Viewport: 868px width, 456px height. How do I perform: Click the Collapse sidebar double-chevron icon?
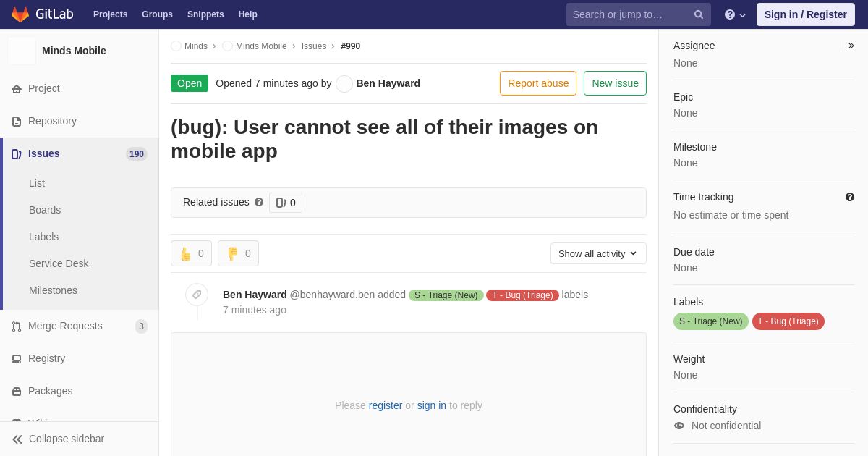click(17, 439)
